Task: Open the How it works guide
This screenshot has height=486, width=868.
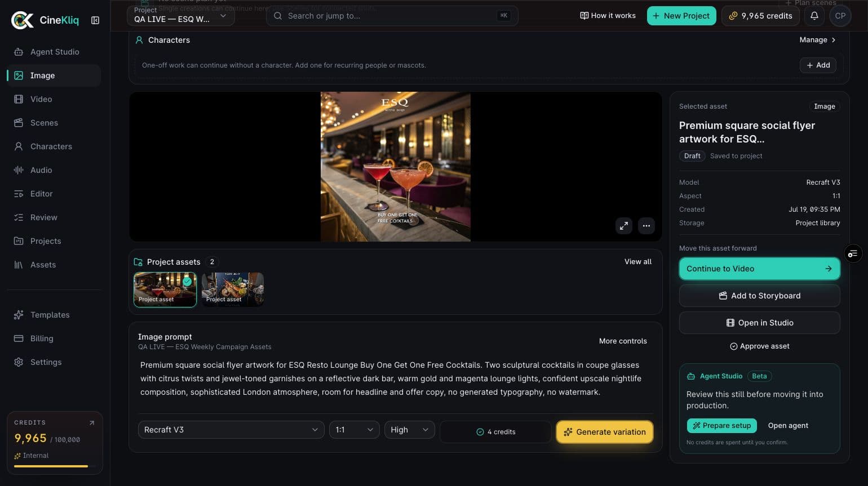Action: point(608,16)
